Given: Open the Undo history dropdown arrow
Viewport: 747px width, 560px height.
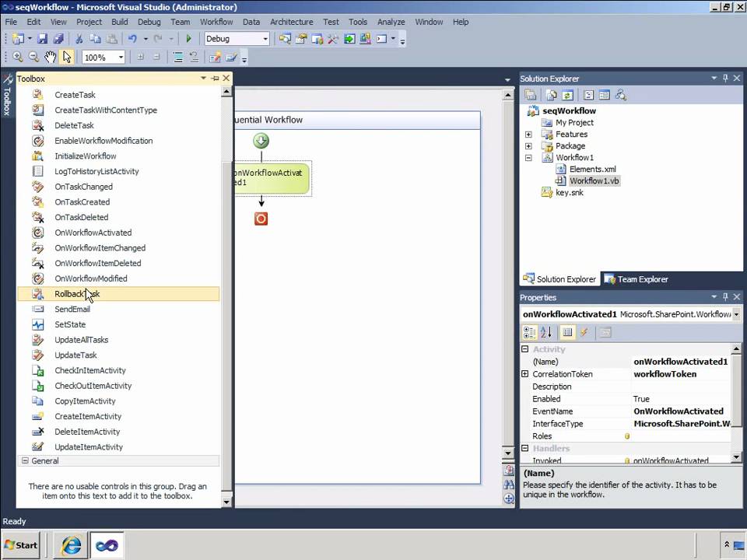Looking at the screenshot, I should [146, 39].
